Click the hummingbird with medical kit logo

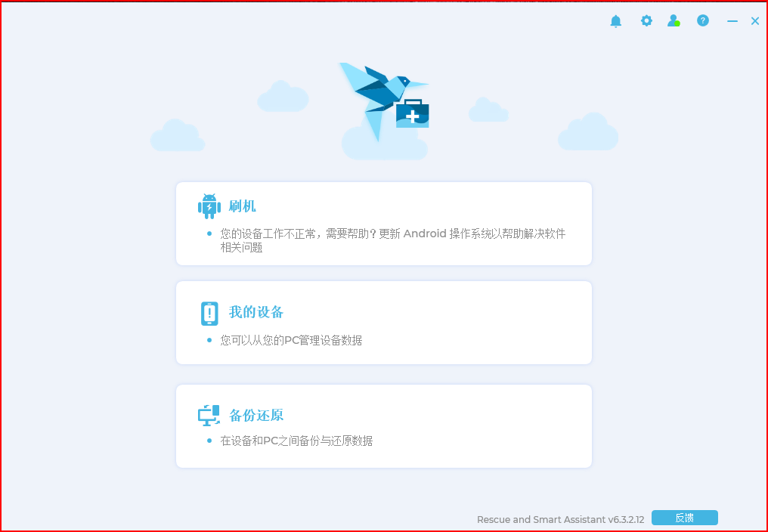click(x=385, y=102)
